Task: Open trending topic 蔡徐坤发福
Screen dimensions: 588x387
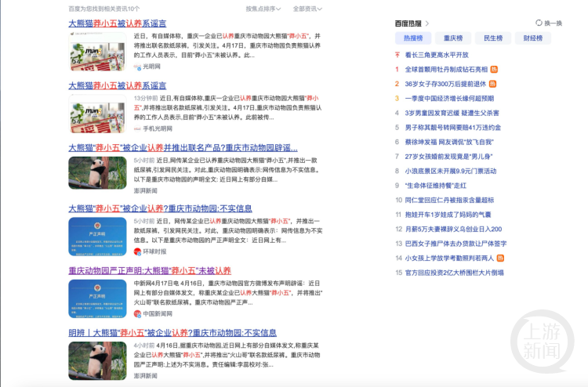Action: tap(449, 143)
